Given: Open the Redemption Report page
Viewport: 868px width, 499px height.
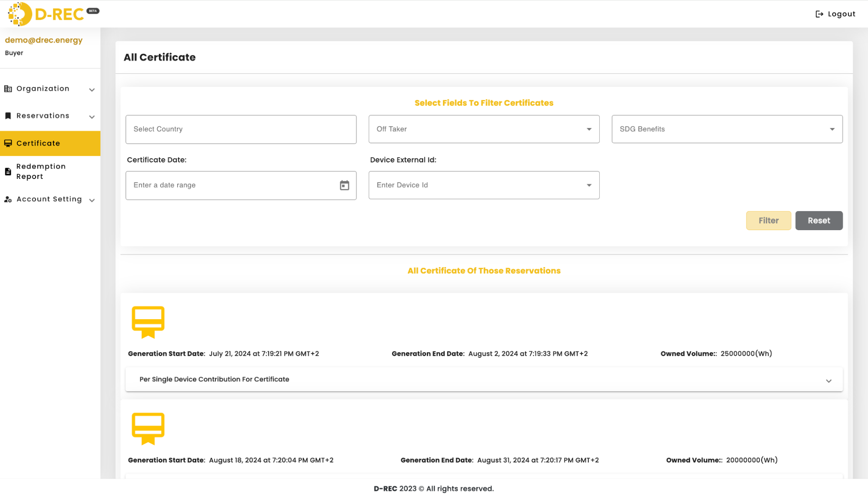Looking at the screenshot, I should pyautogui.click(x=50, y=172).
